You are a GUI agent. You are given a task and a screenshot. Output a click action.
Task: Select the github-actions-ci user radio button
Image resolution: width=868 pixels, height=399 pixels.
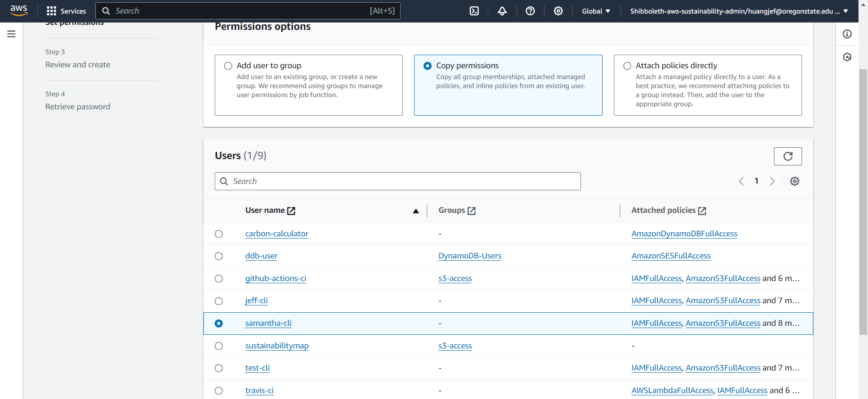219,279
